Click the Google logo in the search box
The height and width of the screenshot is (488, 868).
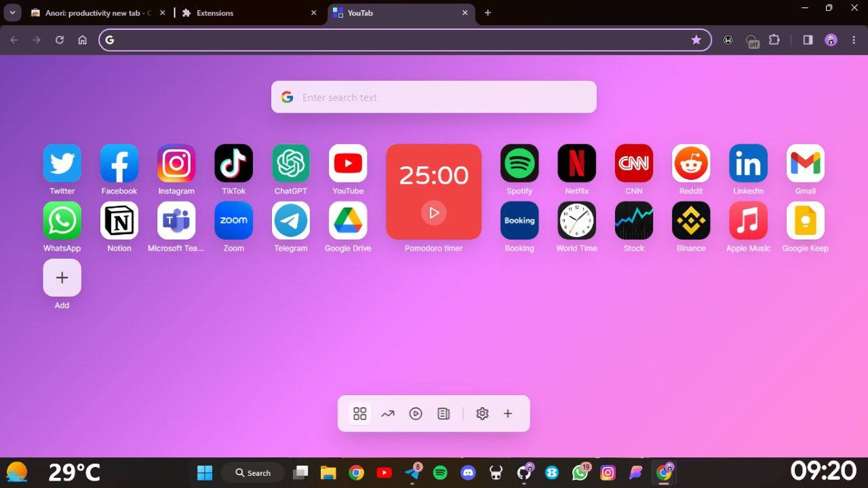(x=287, y=97)
